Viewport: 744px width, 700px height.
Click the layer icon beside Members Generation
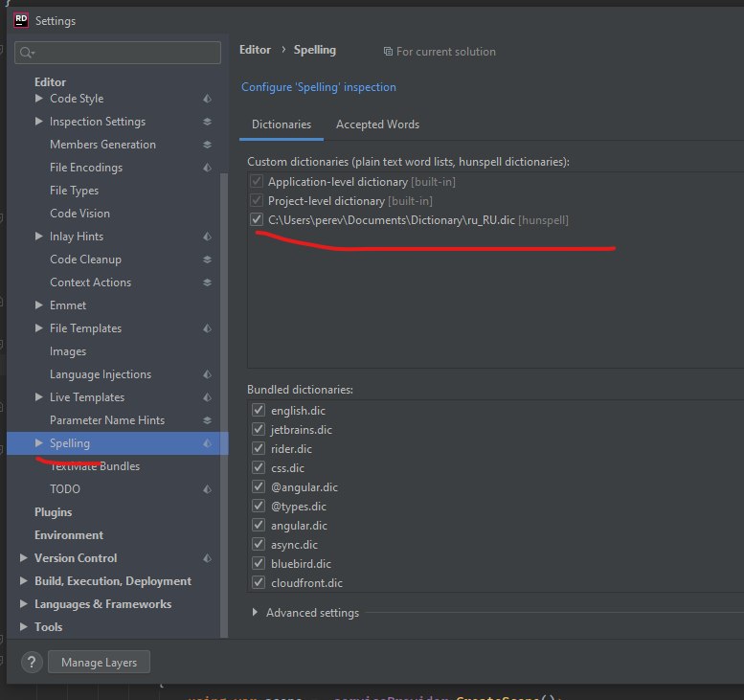(208, 145)
